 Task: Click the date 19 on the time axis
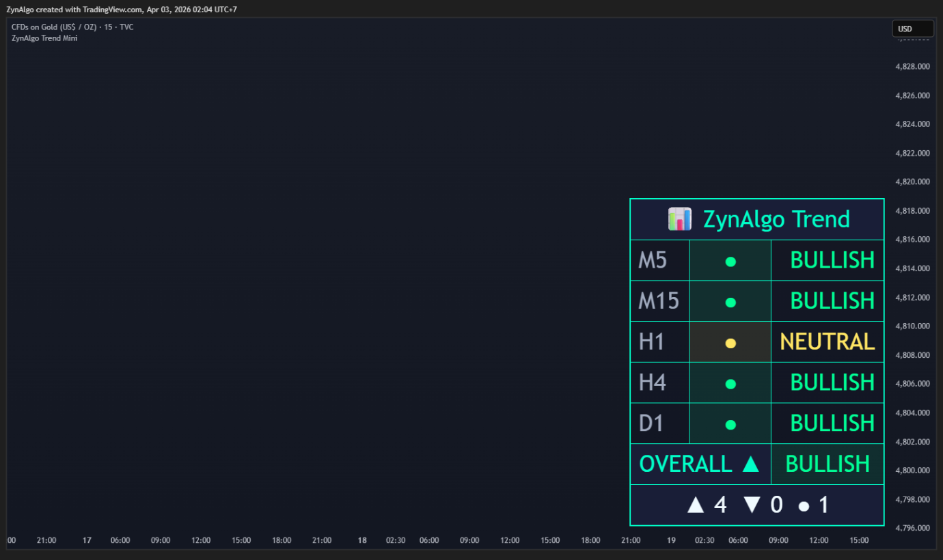[671, 540]
